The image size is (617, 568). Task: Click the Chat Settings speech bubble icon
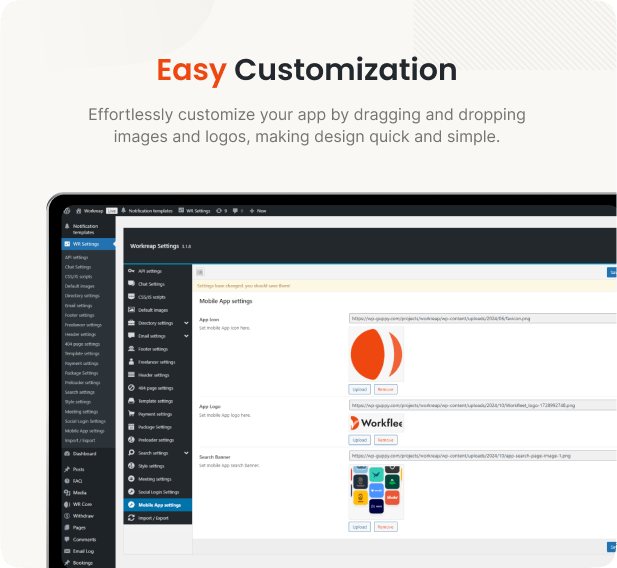[x=131, y=284]
